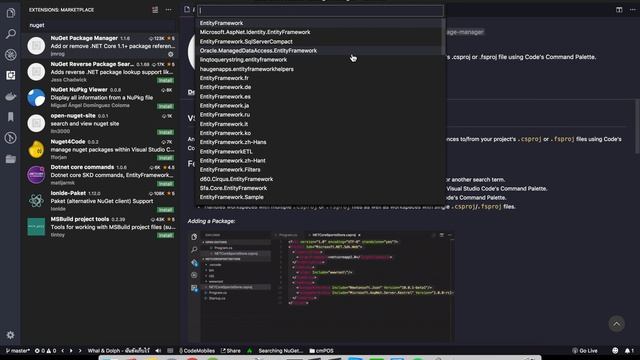This screenshot has height=360, width=640.
Task: Open the Bookmarks view in the activity bar
Action: pyautogui.click(x=11, y=117)
